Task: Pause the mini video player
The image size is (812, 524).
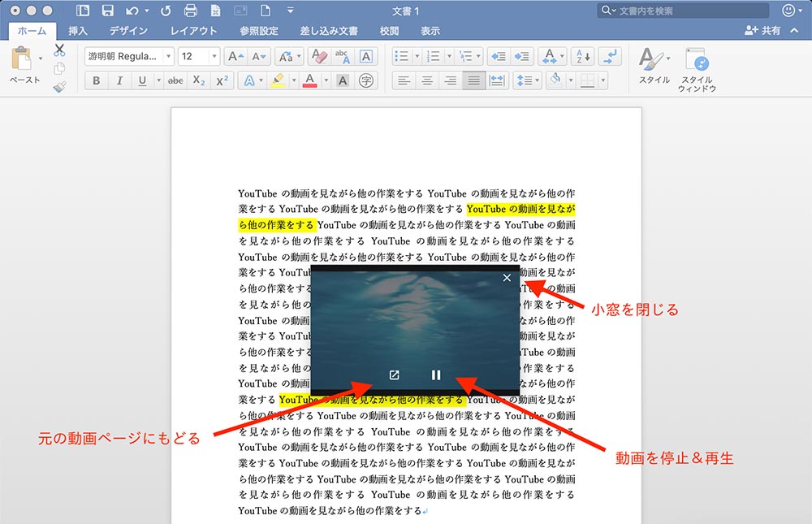Action: (436, 375)
